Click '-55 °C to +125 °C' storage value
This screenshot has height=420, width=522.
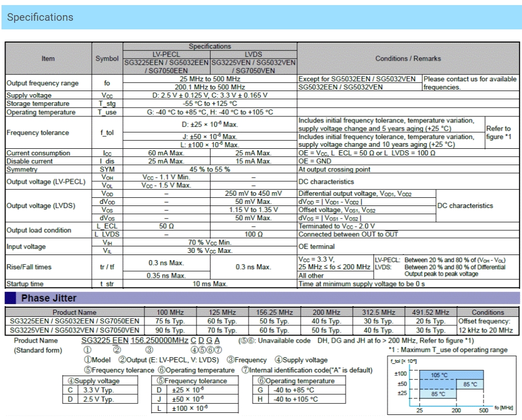click(x=210, y=104)
